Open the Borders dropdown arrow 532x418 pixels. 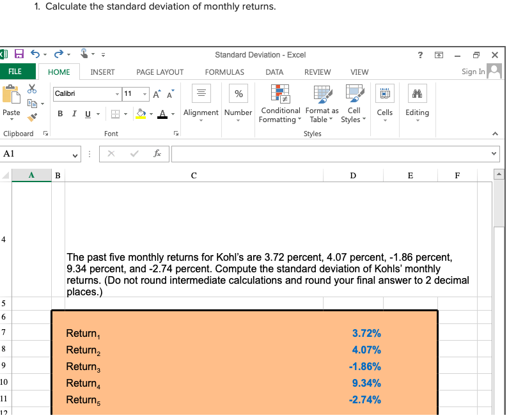point(125,114)
